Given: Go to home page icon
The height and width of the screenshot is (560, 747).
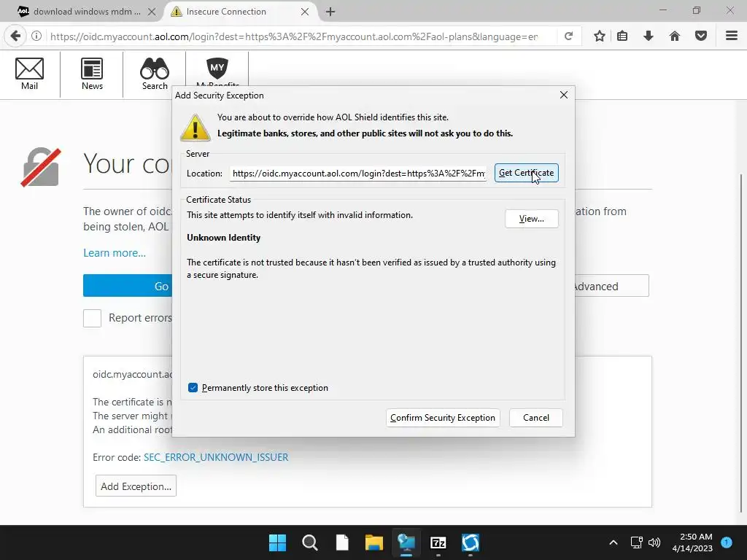Looking at the screenshot, I should (675, 36).
